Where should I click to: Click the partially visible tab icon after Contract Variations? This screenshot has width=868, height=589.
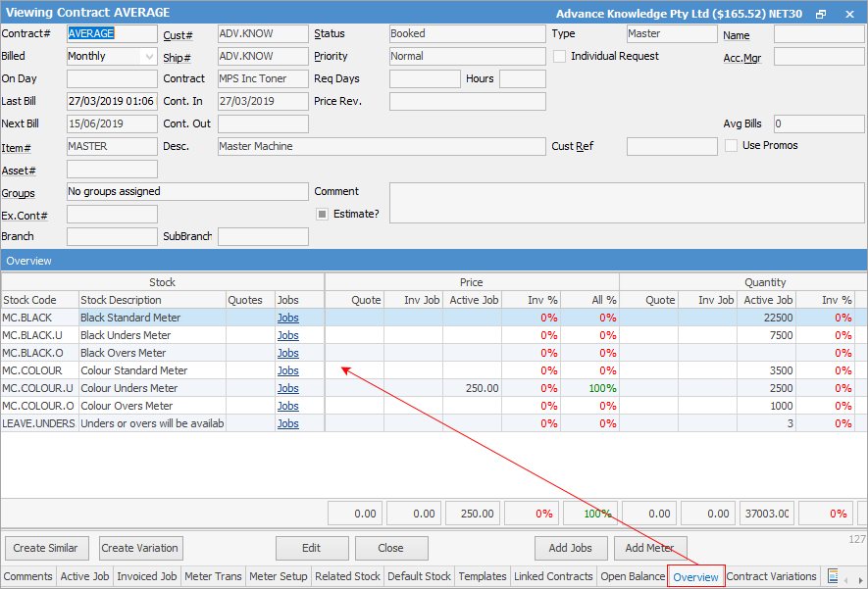tap(833, 576)
